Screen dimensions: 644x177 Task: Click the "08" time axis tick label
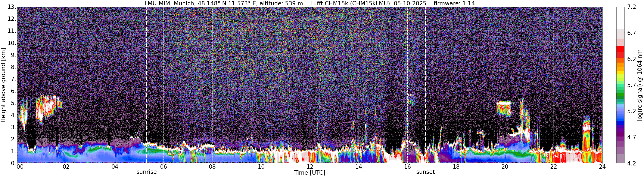coord(212,167)
